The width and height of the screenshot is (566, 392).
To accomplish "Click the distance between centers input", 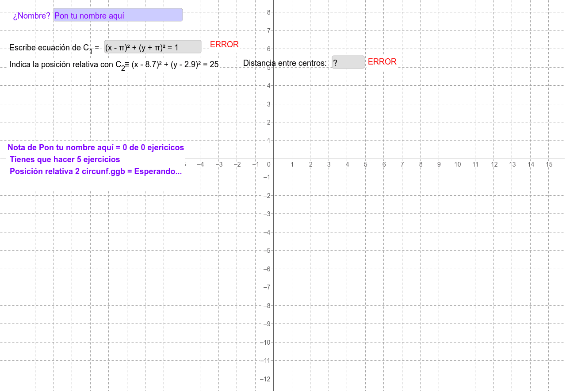I will pos(348,62).
